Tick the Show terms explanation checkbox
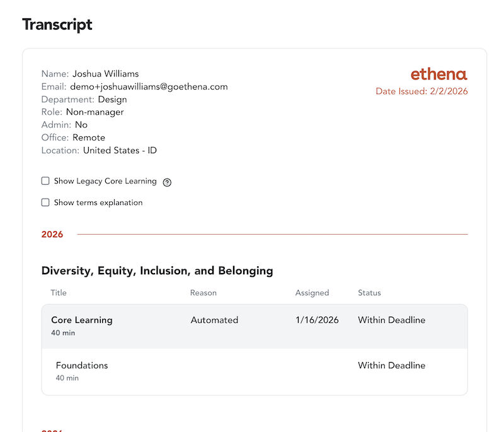 pos(45,202)
